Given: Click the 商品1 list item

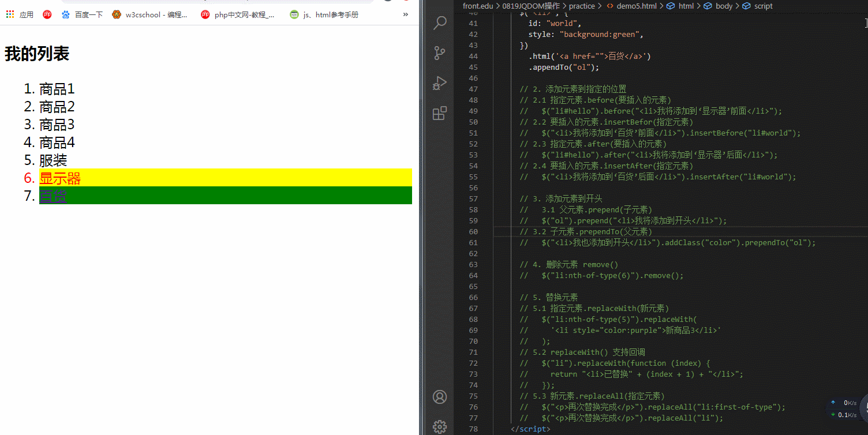Looking at the screenshot, I should tap(57, 89).
